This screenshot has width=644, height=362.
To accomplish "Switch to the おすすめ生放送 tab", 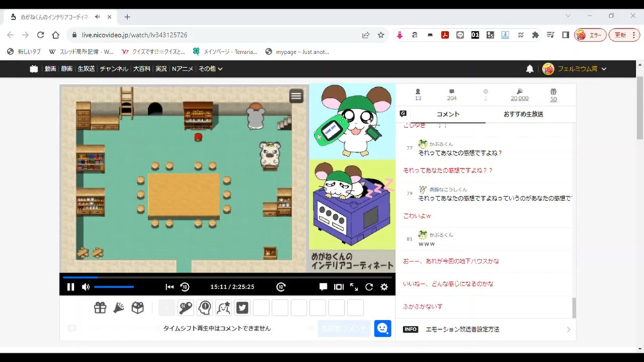I will [x=523, y=114].
